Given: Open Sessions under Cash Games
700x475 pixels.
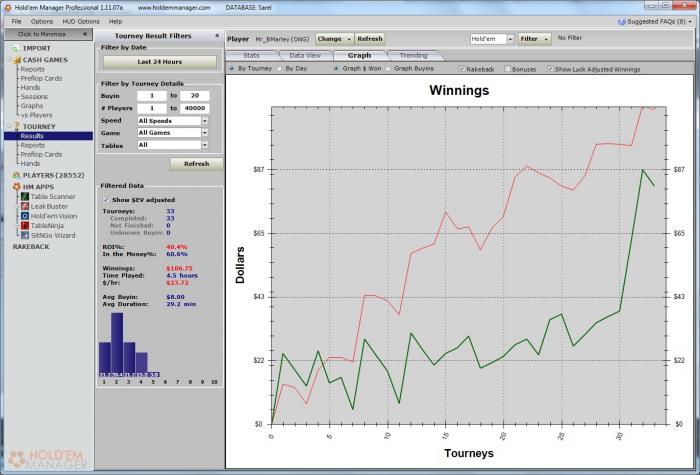Looking at the screenshot, I should pos(34,96).
